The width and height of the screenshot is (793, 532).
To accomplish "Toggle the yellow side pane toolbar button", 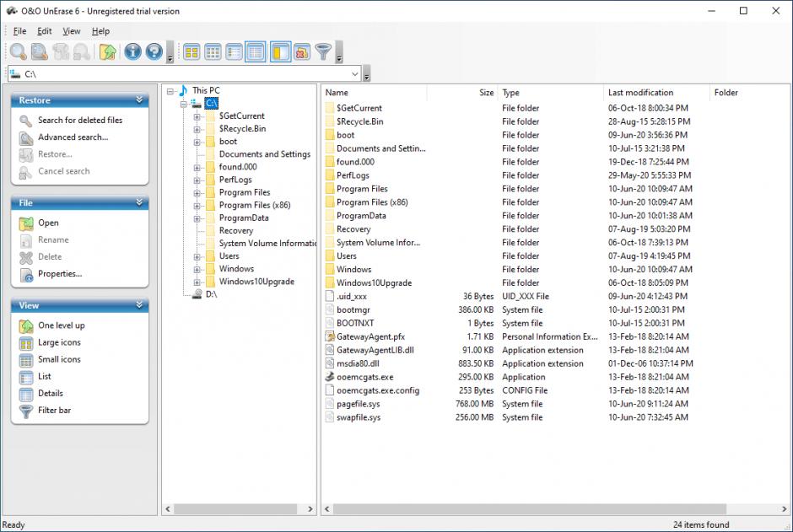I will point(280,51).
